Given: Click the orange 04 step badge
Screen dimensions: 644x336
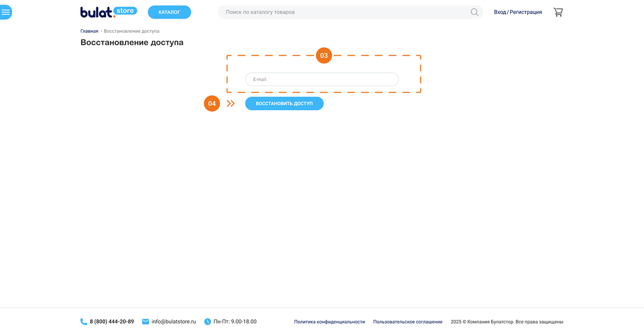Looking at the screenshot, I should pos(212,104).
